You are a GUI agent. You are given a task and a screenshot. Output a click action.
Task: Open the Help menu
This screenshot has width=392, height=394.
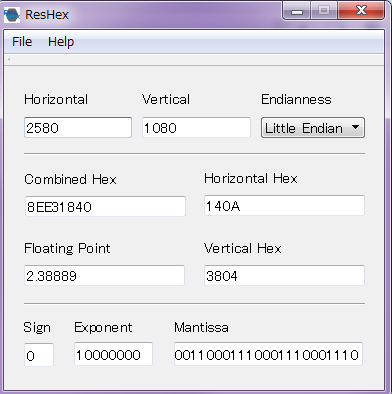[61, 42]
